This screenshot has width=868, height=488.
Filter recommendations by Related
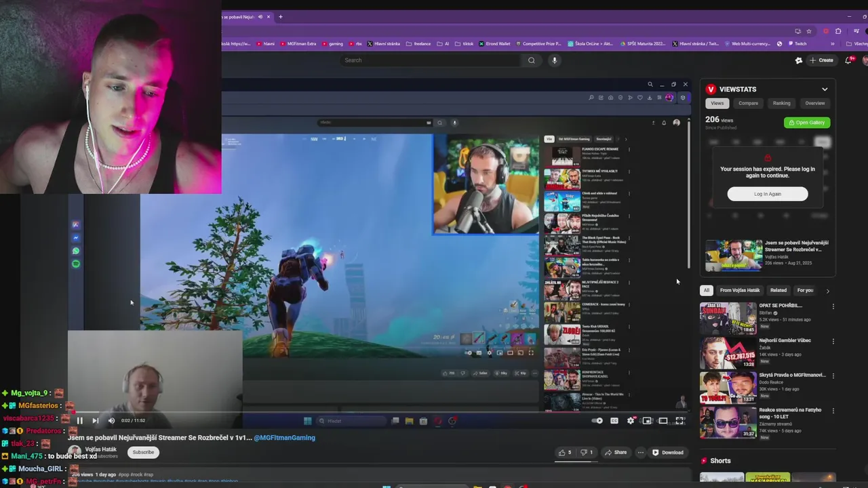(x=778, y=290)
